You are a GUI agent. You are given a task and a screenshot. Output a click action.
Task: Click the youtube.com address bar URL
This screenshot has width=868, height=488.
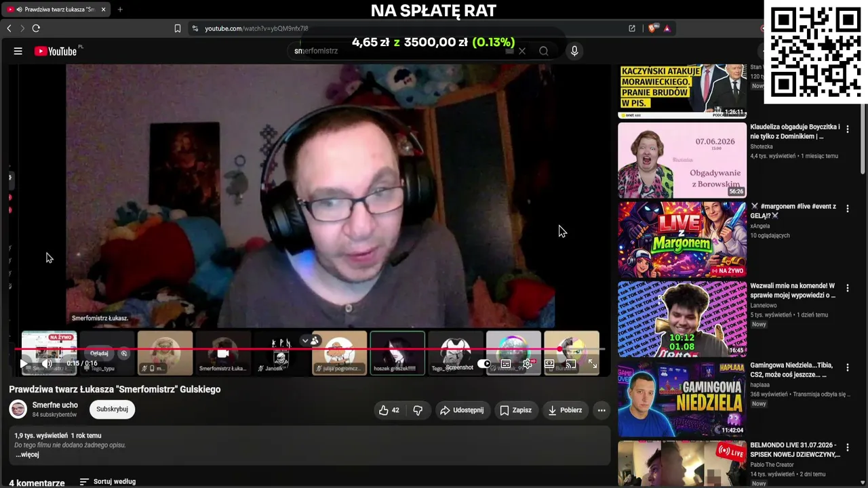(256, 28)
